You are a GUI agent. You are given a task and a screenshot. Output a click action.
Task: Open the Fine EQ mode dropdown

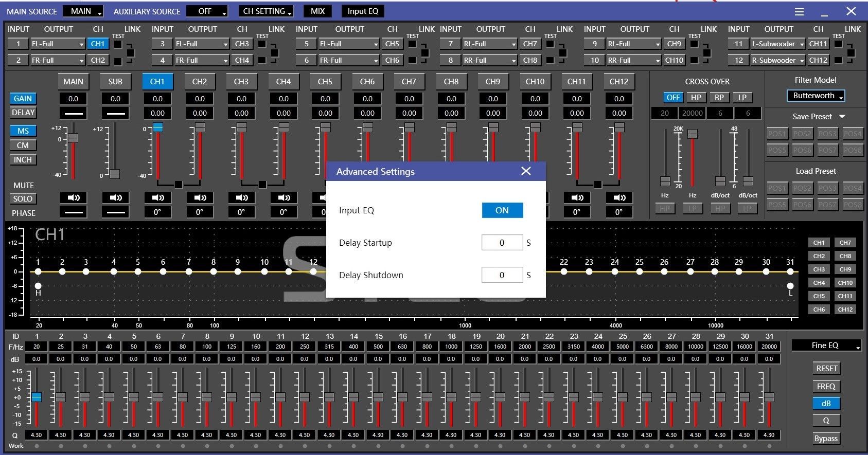(x=826, y=345)
